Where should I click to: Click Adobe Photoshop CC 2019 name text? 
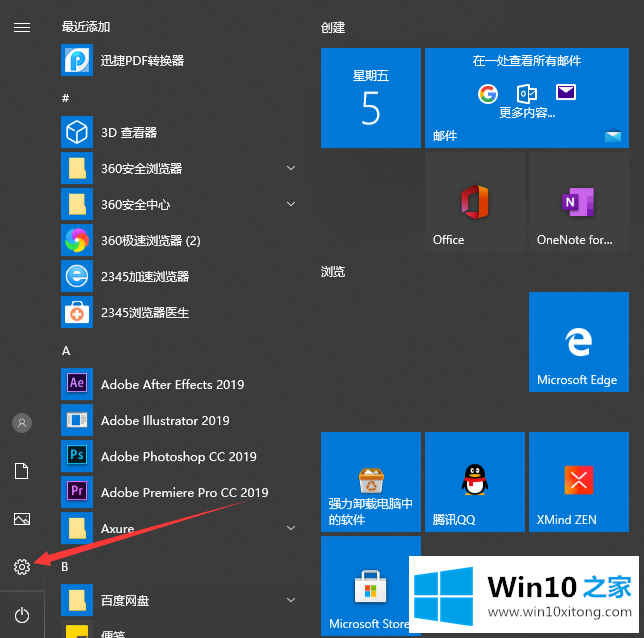pos(179,456)
